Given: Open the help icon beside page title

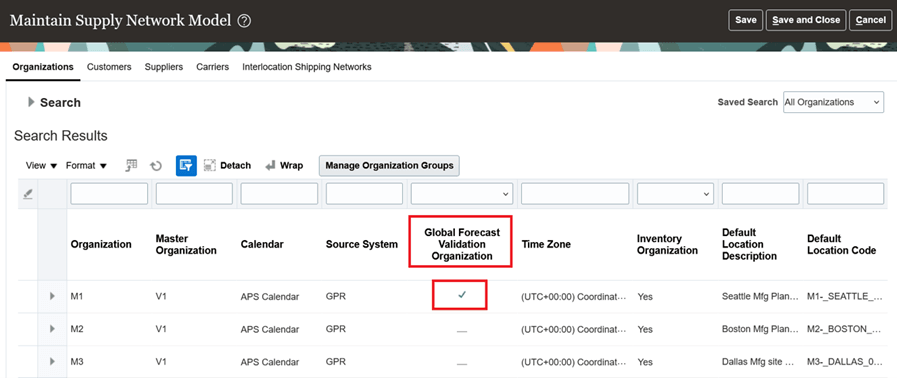Looking at the screenshot, I should [245, 21].
